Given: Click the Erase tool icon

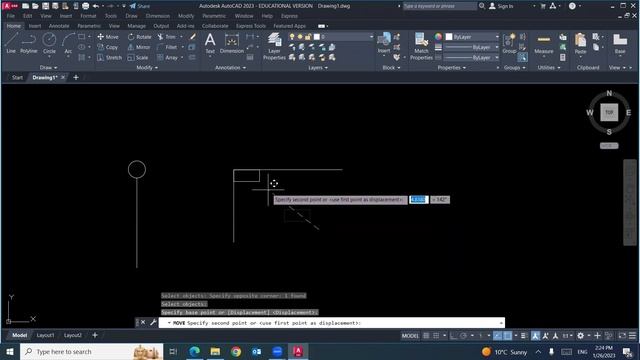Looking at the screenshot, I should point(193,37).
